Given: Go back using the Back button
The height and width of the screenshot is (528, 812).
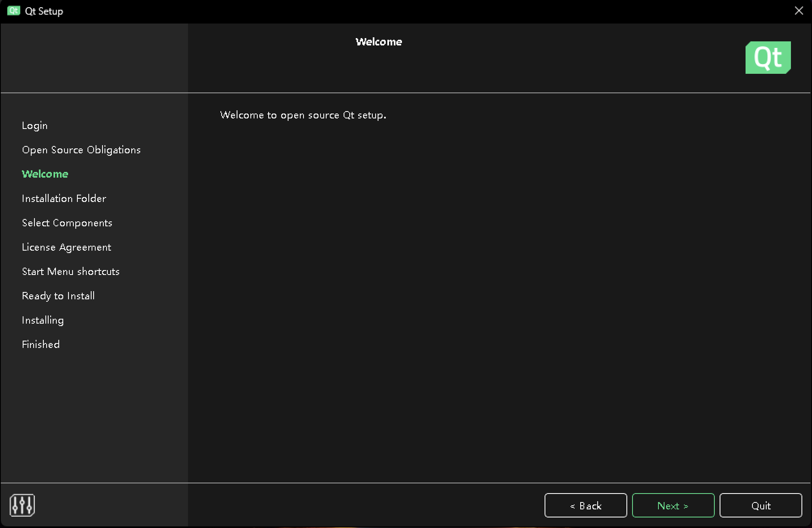Looking at the screenshot, I should tap(586, 505).
